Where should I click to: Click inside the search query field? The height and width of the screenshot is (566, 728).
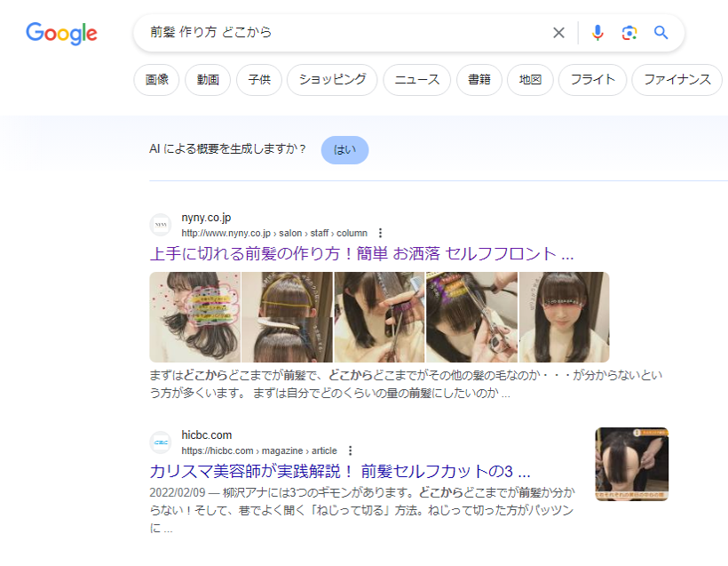coord(355,32)
